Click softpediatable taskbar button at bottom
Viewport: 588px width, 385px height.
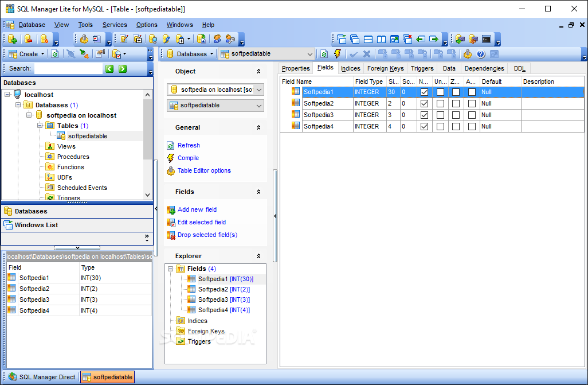coord(107,377)
